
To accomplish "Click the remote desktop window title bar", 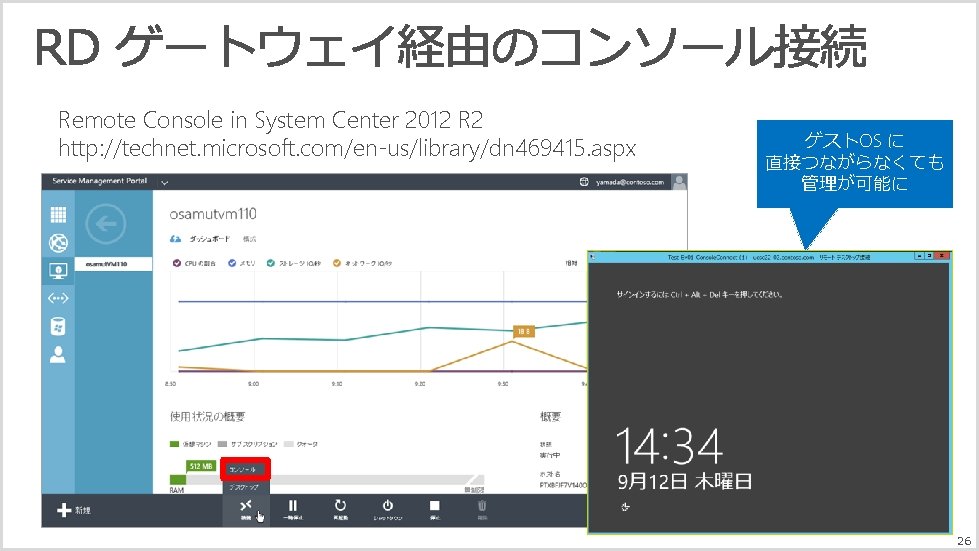I will [769, 256].
